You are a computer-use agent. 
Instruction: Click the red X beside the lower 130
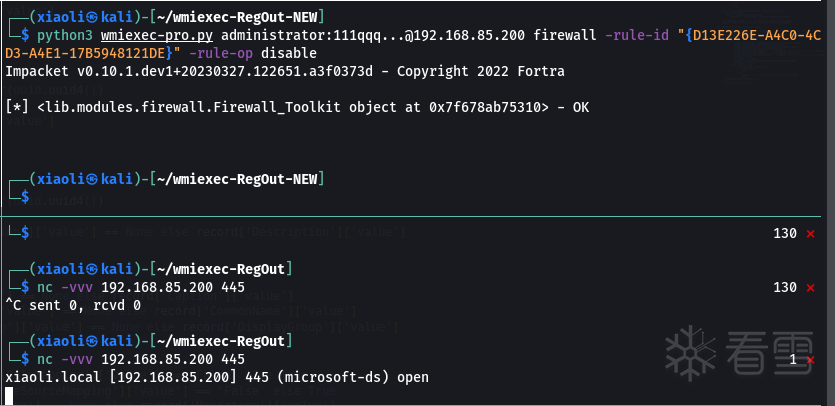coord(811,287)
